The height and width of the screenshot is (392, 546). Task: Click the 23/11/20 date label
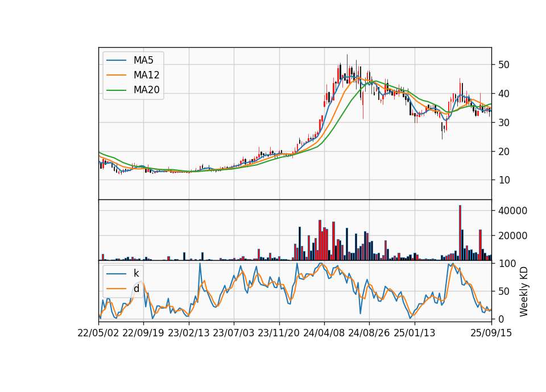(279, 333)
